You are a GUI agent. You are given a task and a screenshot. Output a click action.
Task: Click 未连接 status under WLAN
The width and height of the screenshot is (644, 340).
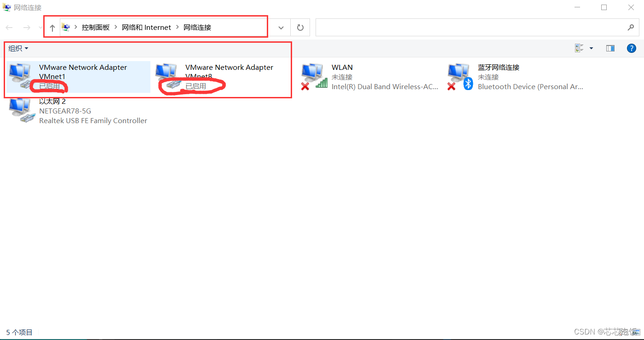(342, 77)
